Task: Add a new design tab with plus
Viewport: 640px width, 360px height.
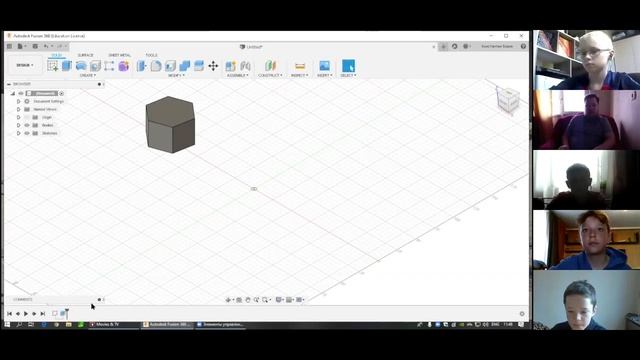Action: click(444, 47)
